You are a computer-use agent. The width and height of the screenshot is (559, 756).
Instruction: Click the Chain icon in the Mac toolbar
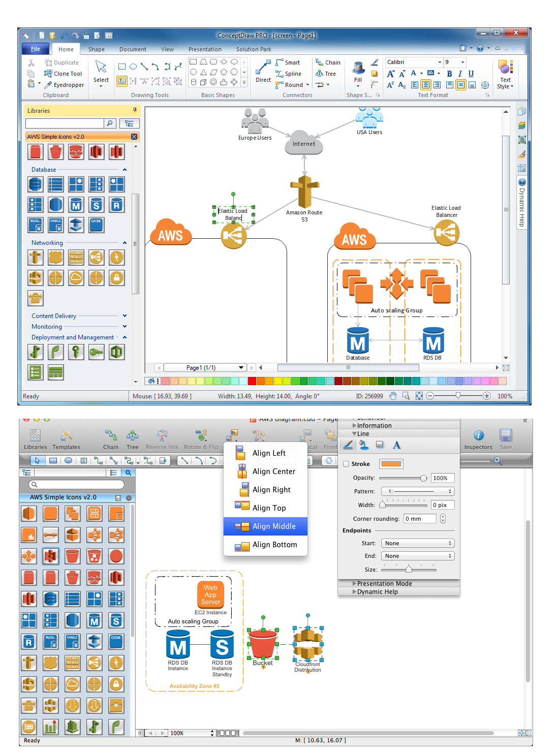pyautogui.click(x=111, y=439)
